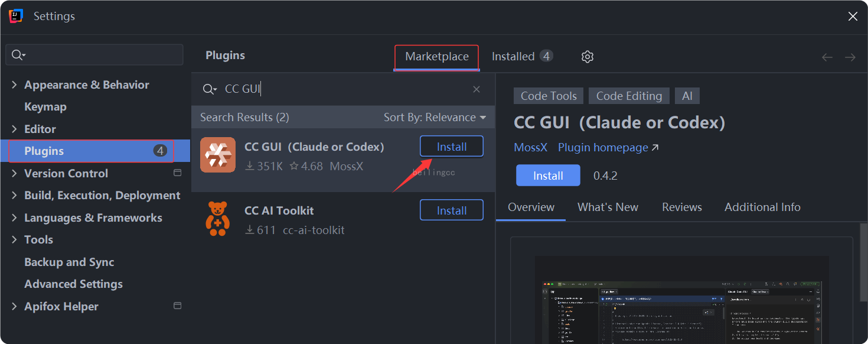Click the Apifox Helper project-level settings icon
This screenshot has height=344, width=868.
coord(177,306)
